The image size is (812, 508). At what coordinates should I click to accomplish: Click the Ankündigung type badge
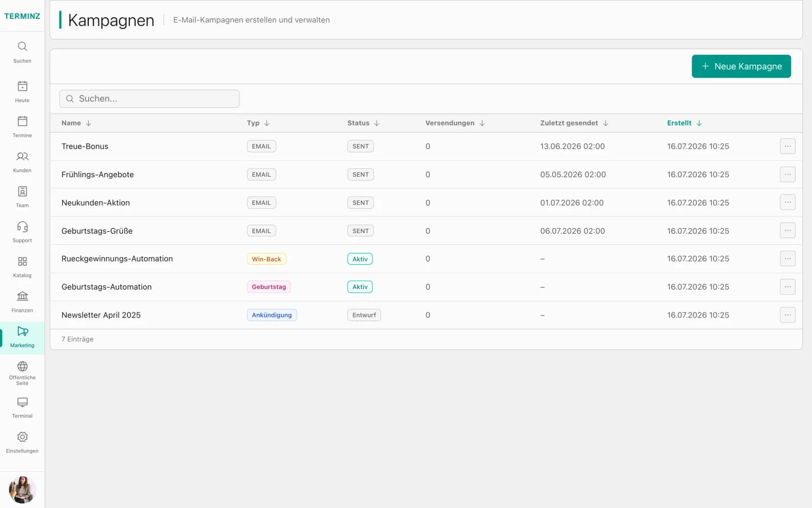coord(272,315)
